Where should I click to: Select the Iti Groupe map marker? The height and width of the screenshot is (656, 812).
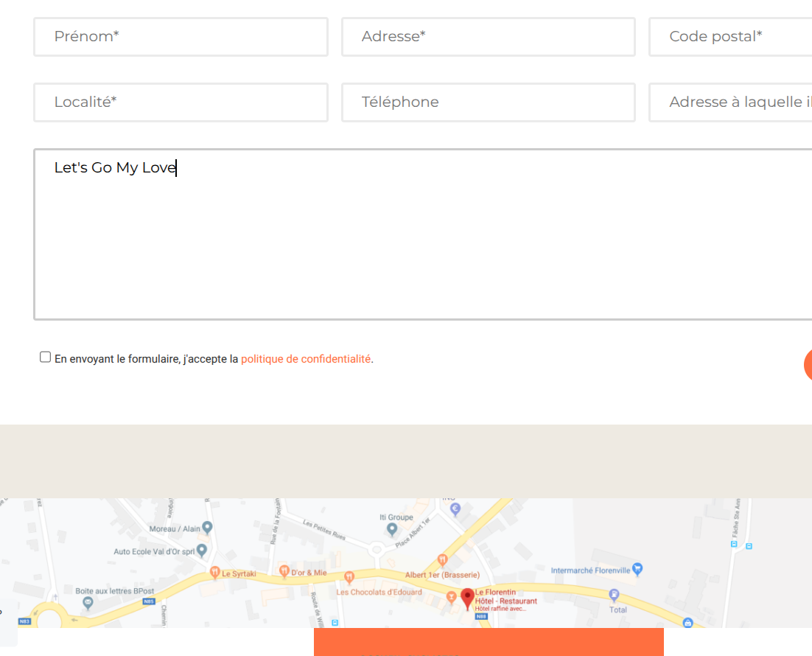(392, 529)
